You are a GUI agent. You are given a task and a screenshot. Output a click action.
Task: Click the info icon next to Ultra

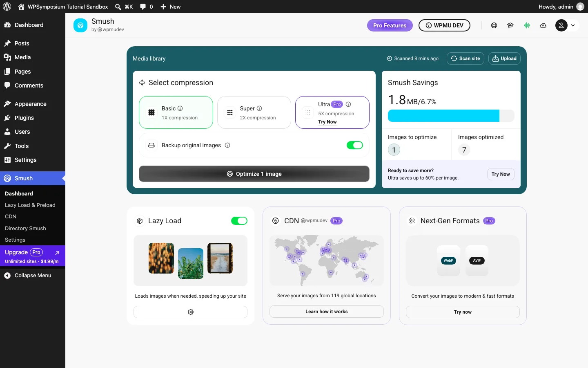[348, 104]
